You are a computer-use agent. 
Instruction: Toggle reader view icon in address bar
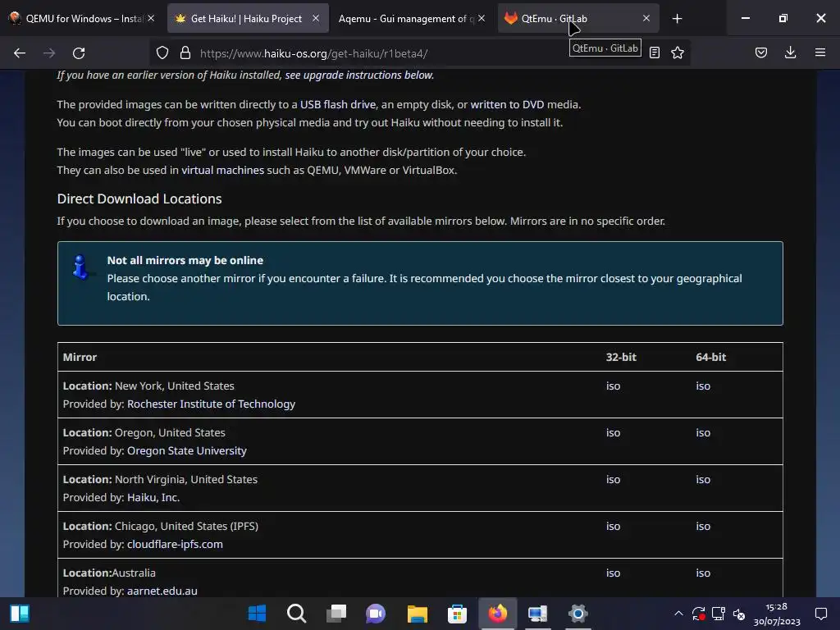(x=655, y=53)
